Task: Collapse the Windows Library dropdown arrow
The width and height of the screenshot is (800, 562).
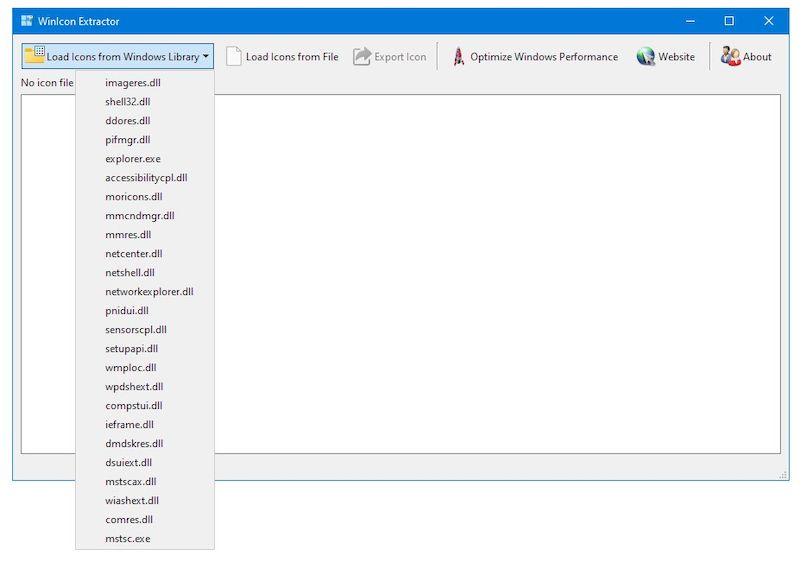Action: coord(206,56)
